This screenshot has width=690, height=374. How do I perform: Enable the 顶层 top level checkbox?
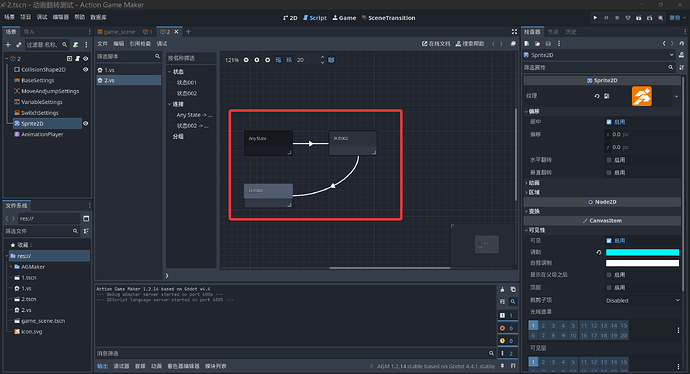tap(609, 287)
